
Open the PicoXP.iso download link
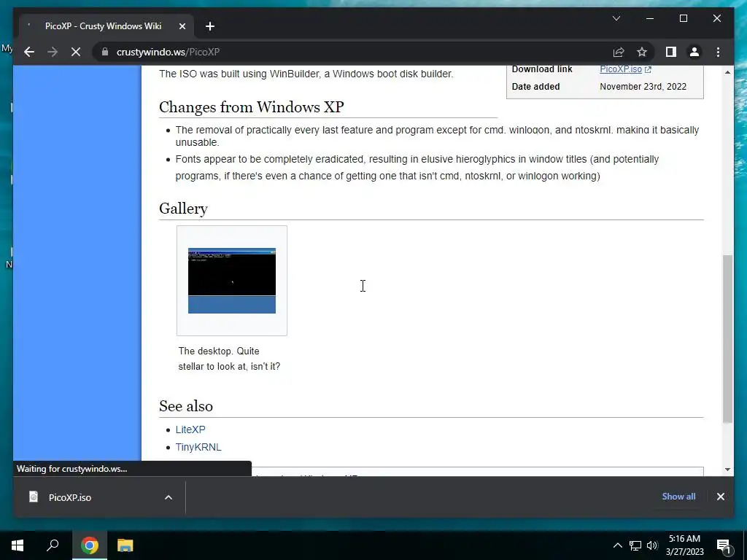tap(625, 69)
